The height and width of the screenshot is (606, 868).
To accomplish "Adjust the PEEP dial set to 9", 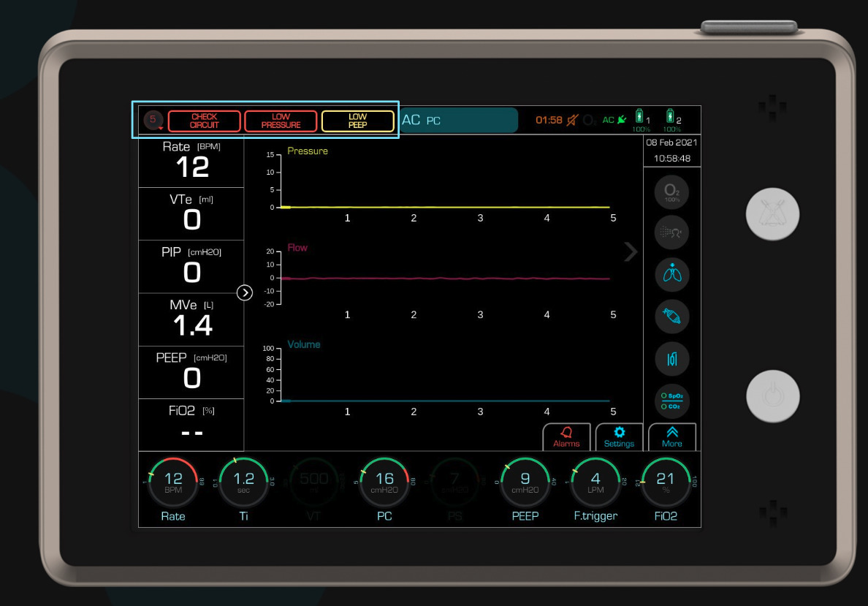I will pos(525,482).
